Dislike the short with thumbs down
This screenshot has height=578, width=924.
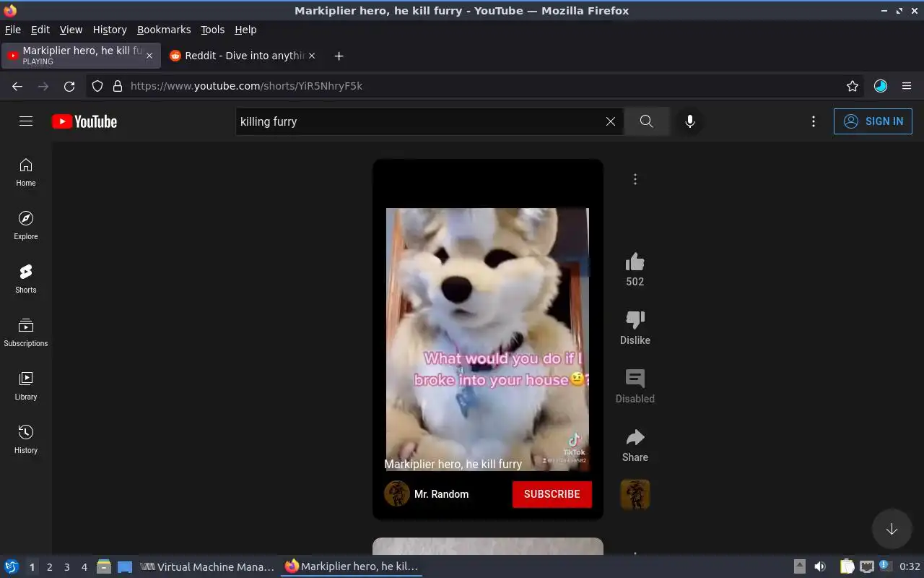tap(635, 320)
